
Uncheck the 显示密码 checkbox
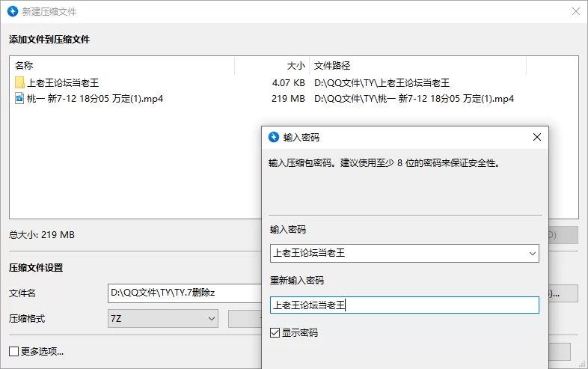(x=275, y=332)
